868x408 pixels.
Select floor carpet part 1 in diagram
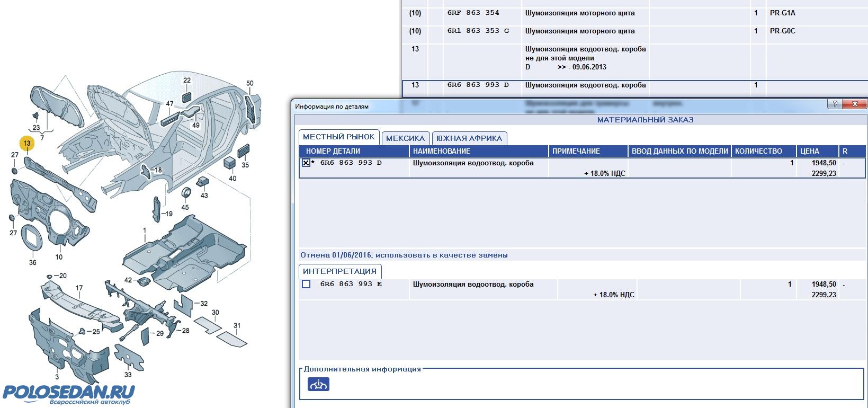[x=144, y=231]
